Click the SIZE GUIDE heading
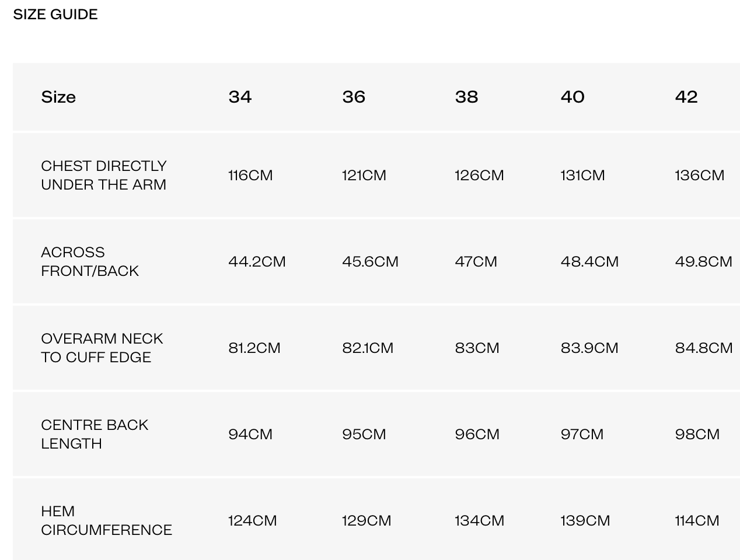The height and width of the screenshot is (560, 740). (x=55, y=15)
